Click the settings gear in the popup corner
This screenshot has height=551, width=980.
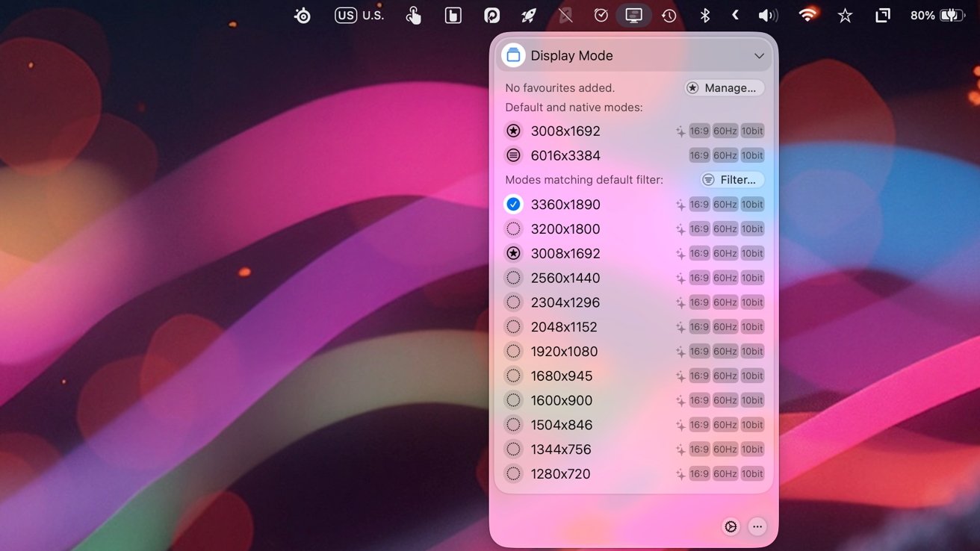(x=731, y=526)
